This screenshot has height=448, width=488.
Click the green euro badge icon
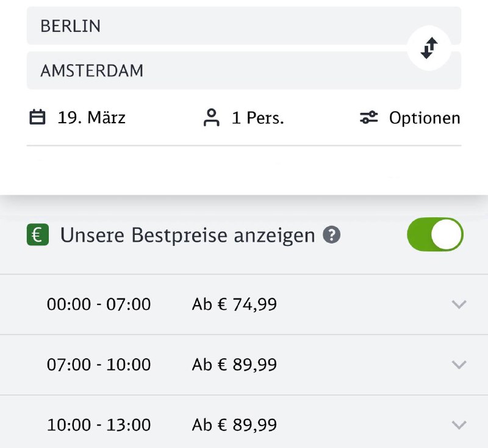click(38, 235)
